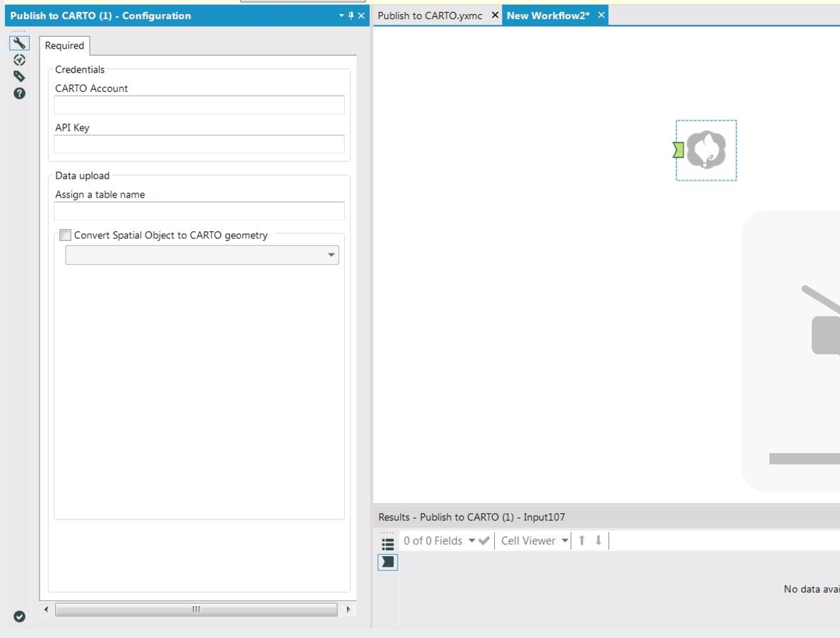Click the results field list icon
The width and height of the screenshot is (840, 638).
388,544
